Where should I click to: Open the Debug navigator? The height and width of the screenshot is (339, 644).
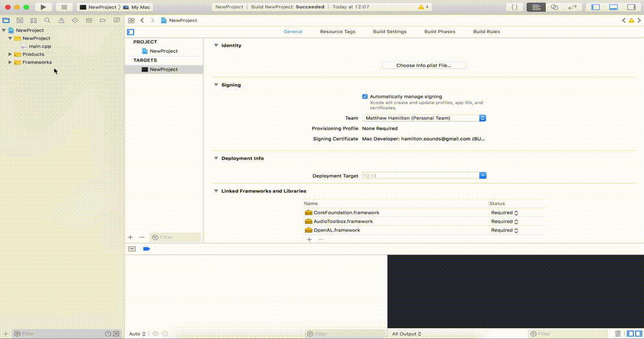pyautogui.click(x=89, y=20)
